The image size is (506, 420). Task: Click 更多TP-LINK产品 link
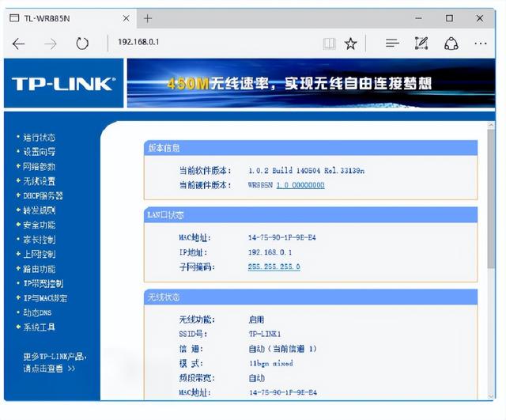pos(55,357)
